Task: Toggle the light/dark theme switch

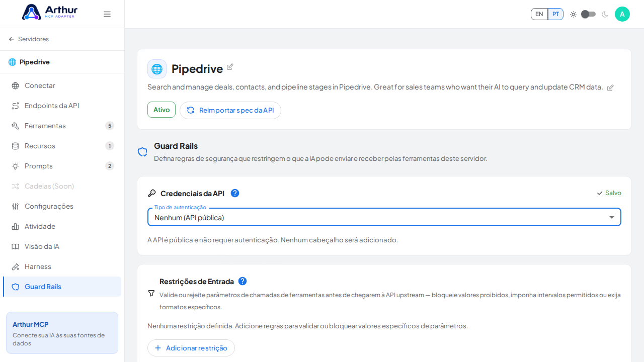Action: pyautogui.click(x=589, y=14)
